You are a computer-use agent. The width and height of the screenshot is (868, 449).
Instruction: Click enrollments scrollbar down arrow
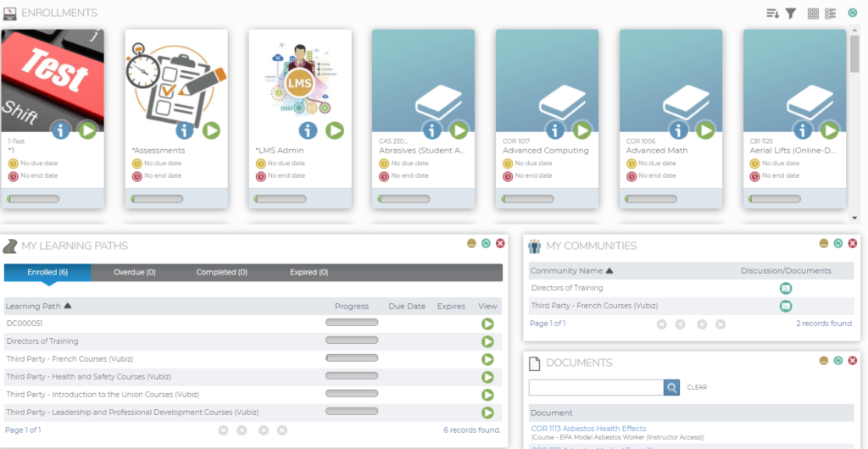click(x=854, y=219)
